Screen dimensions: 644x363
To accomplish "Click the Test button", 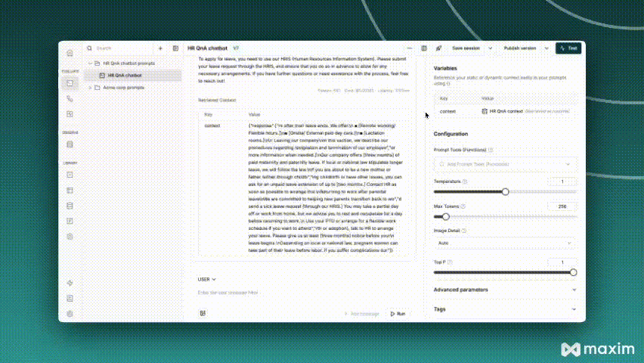I will coord(568,48).
